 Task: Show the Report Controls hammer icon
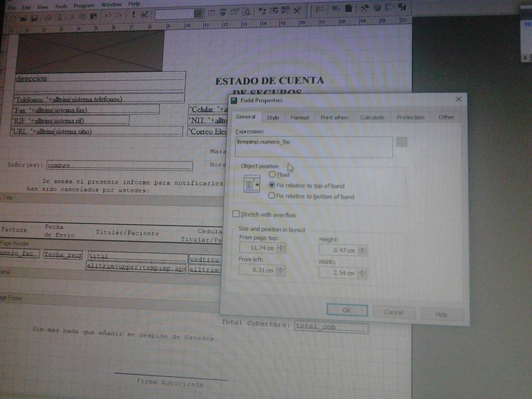tap(364, 8)
